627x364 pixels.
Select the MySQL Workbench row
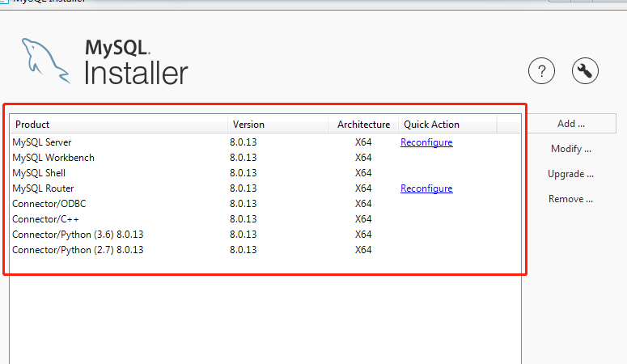(x=265, y=158)
